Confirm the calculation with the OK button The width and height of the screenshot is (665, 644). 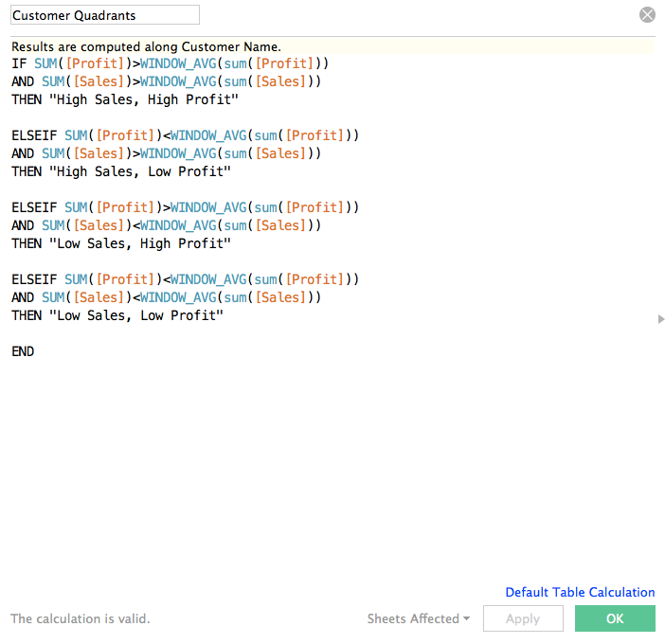(615, 618)
